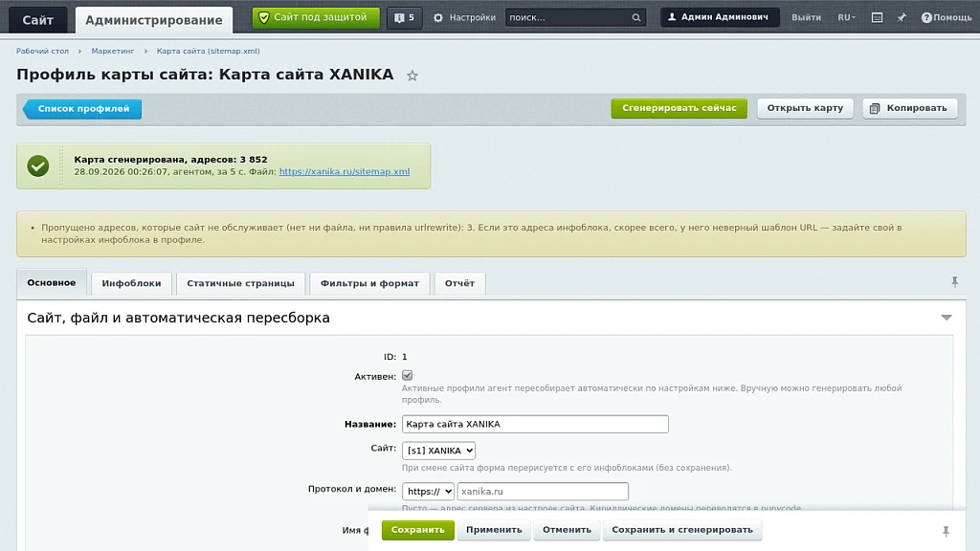Add page to favorites star icon
The height and width of the screenshot is (551, 980).
(x=412, y=76)
